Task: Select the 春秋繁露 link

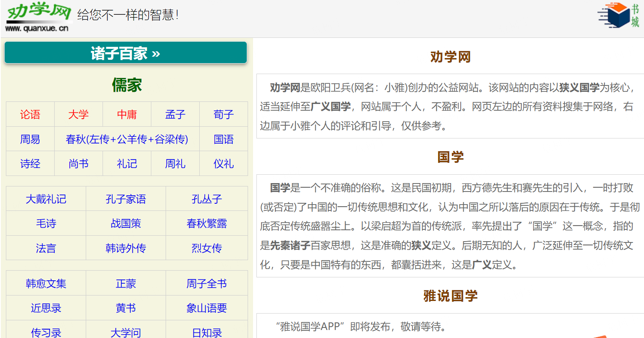Action: tap(207, 224)
